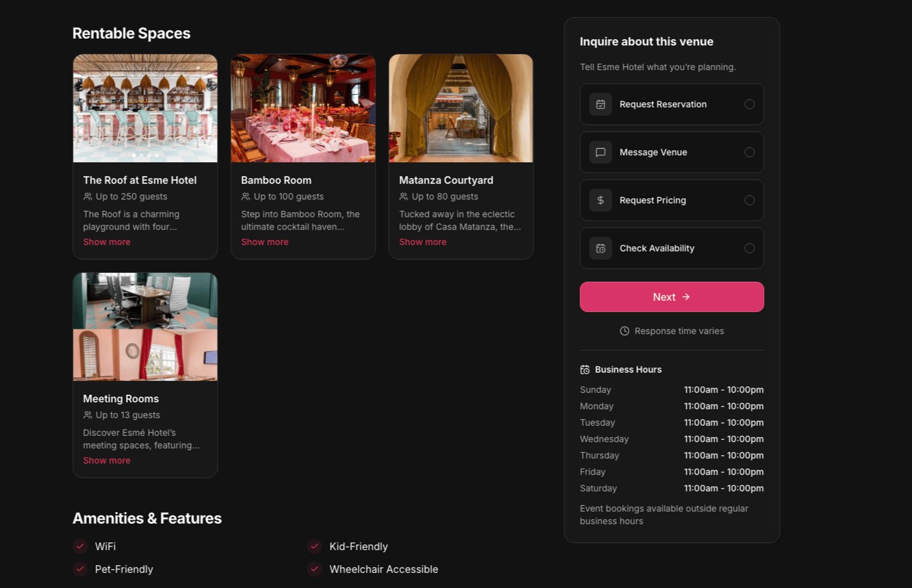Click the Wednesday hours row

tap(671, 439)
